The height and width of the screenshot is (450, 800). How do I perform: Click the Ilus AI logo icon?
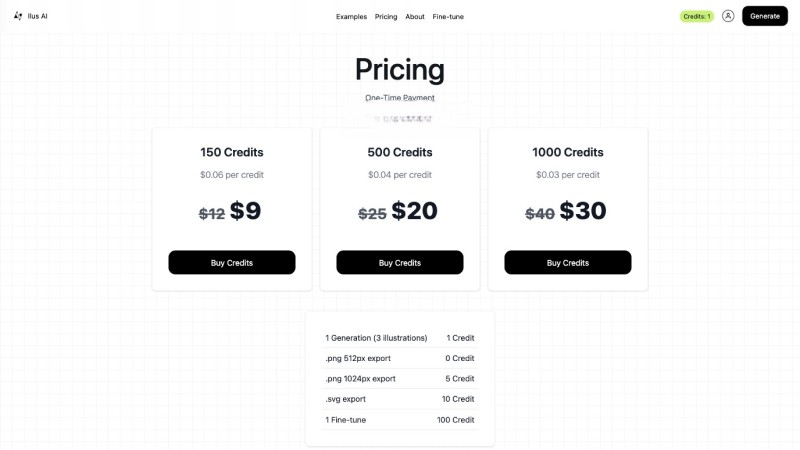tap(18, 16)
